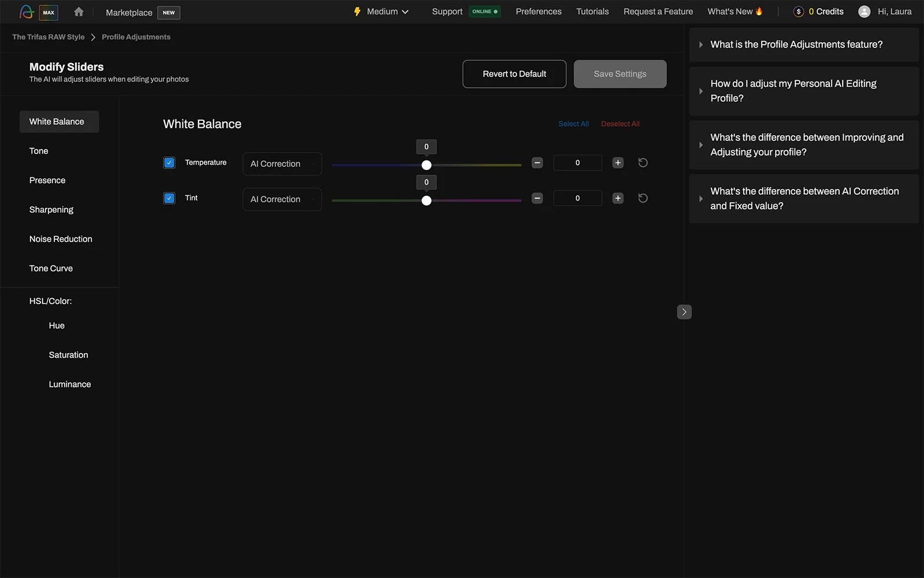Uncheck the Tint checkbox
Screen dimensions: 924x578
pos(169,198)
